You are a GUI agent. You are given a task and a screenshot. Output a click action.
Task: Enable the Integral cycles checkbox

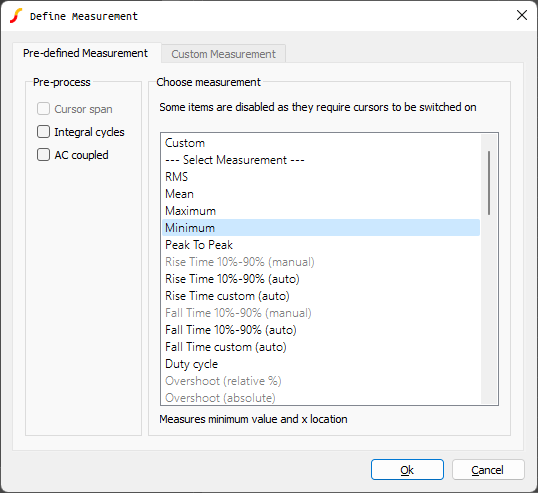click(x=43, y=132)
